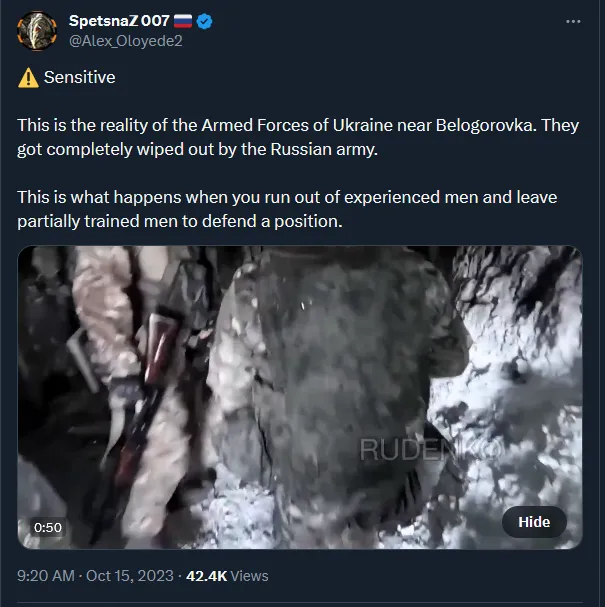Click the tweet paragraph mentioning Belogorovka
This screenshot has height=607, width=605.
(298, 137)
